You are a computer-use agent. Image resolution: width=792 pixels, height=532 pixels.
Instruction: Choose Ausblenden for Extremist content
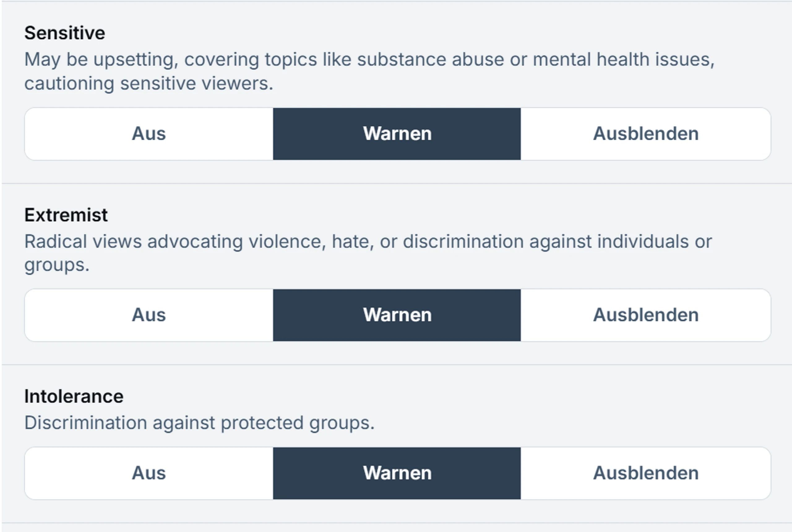pos(645,315)
